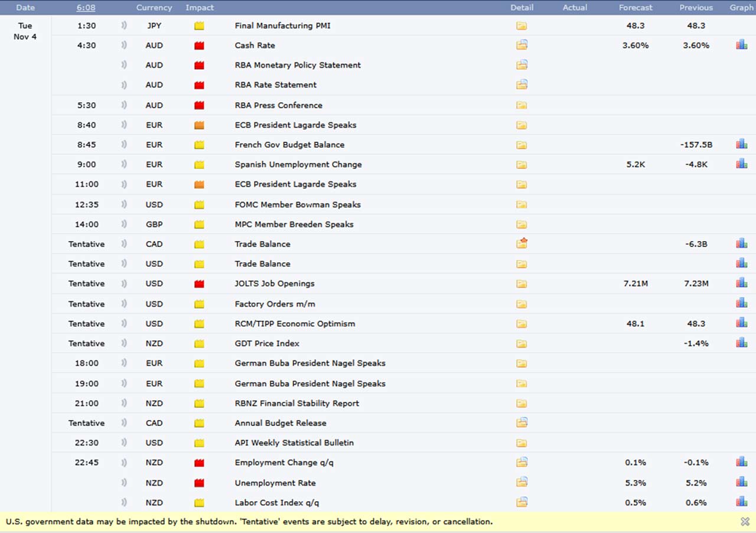Expand RBNZ Financial Stability Report details
Image resolution: width=756 pixels, height=533 pixels.
click(x=522, y=403)
